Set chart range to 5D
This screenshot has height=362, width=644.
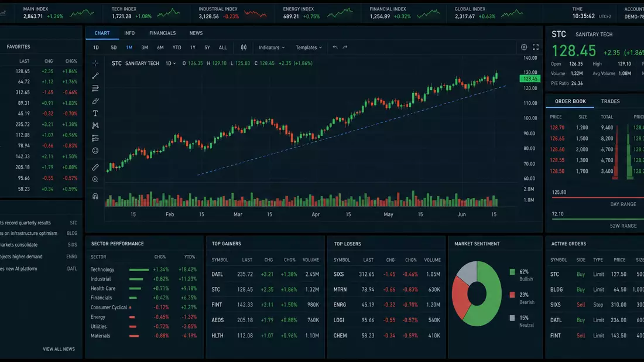[114, 47]
